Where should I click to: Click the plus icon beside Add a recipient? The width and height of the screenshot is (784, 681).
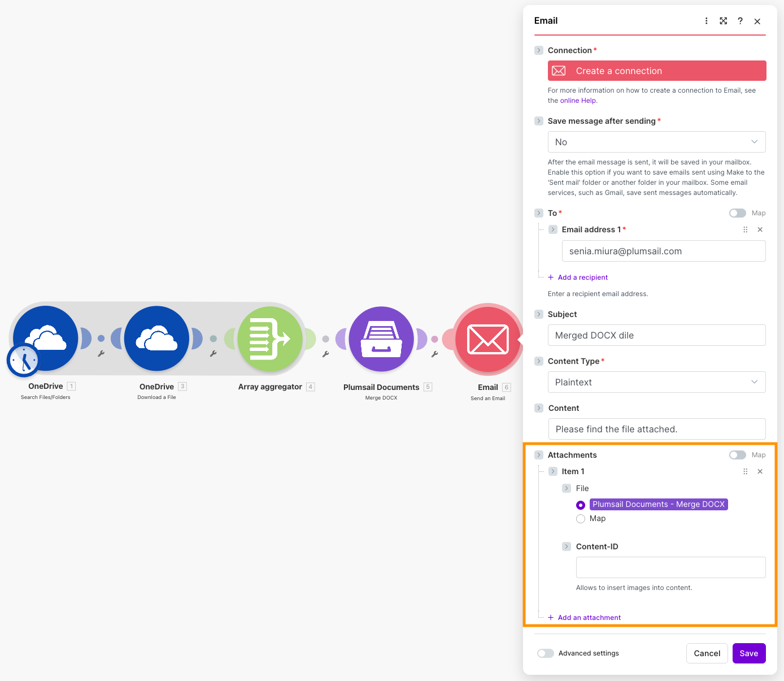coord(551,277)
